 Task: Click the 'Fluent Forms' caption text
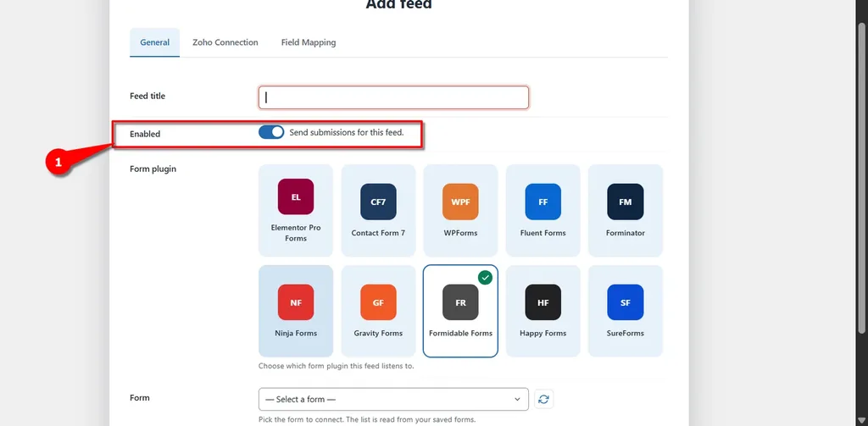(x=543, y=233)
